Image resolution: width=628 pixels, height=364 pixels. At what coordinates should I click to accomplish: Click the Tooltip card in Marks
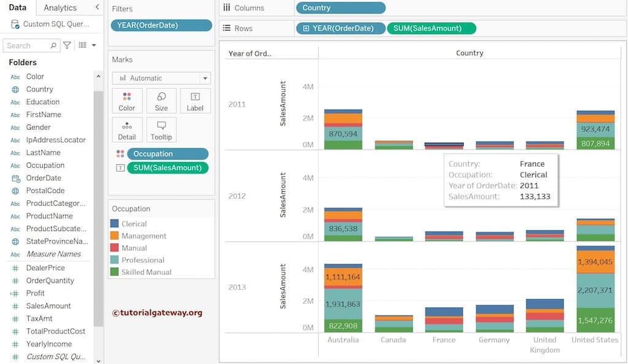(161, 130)
